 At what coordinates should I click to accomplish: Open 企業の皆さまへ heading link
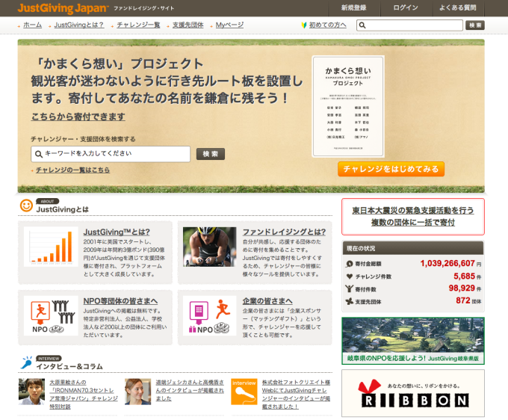267,301
